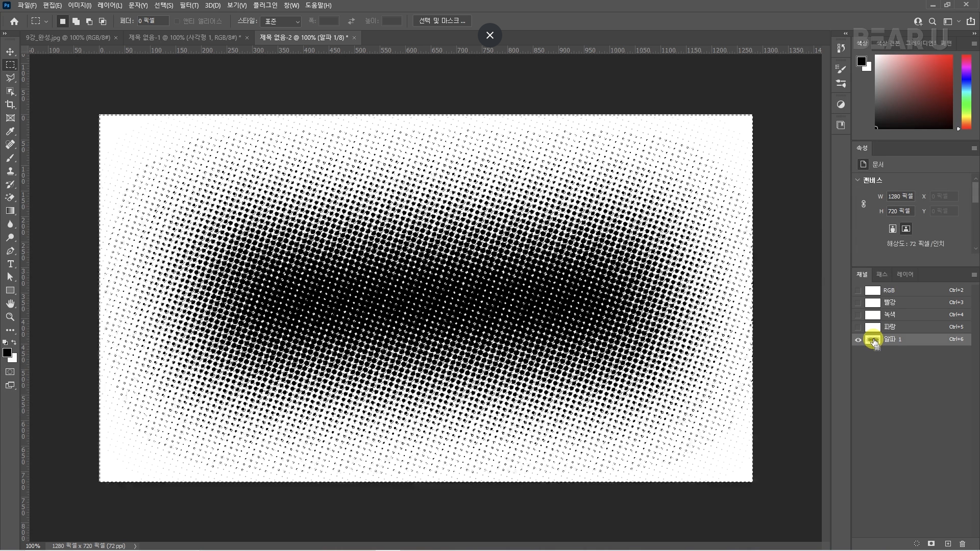
Task: Select the Crop tool
Action: [10, 105]
